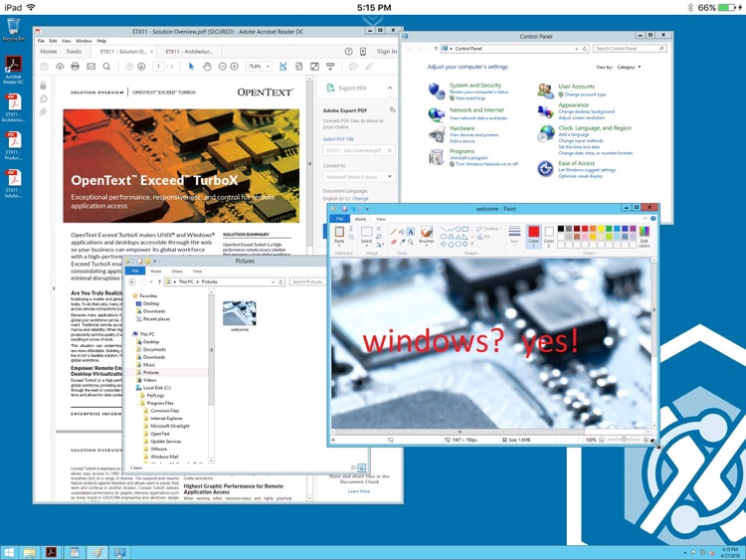Screen dimensions: 746x560
Task: Open the View tab in Paint ribbon
Action: coord(381,218)
